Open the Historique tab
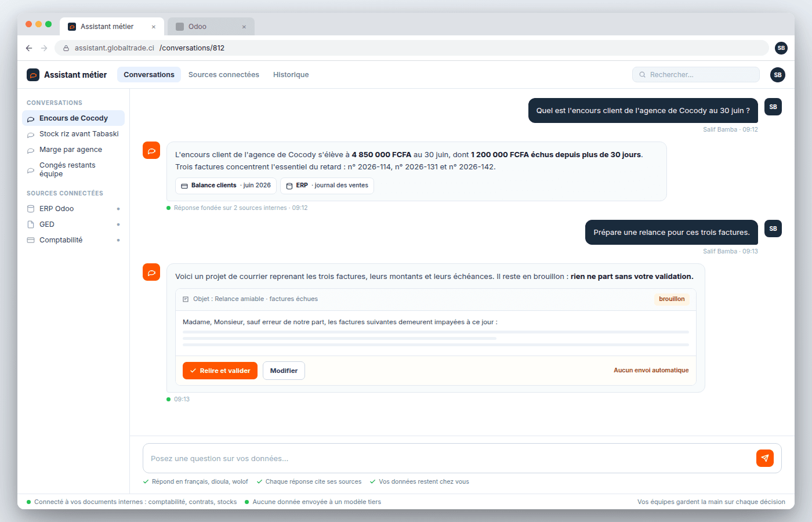Screen dimensions: 812x522 pos(291,75)
